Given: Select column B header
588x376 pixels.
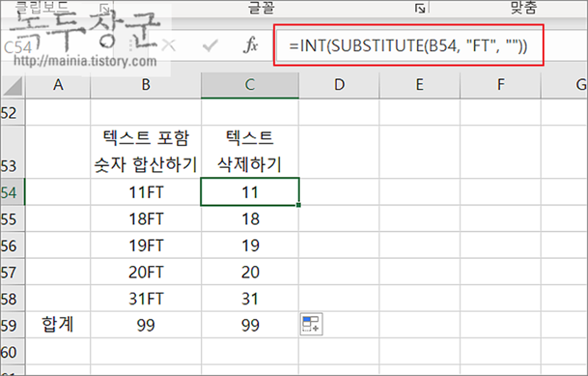Looking at the screenshot, I should 146,86.
